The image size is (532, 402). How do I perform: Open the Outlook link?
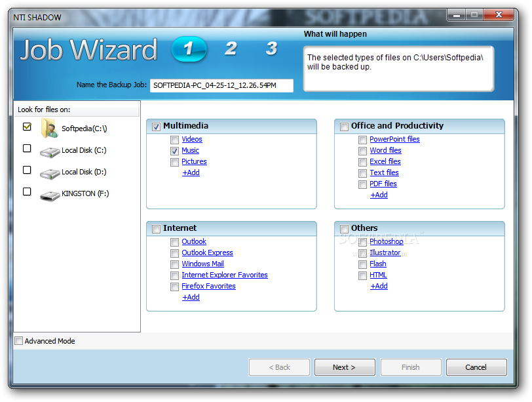(x=194, y=241)
